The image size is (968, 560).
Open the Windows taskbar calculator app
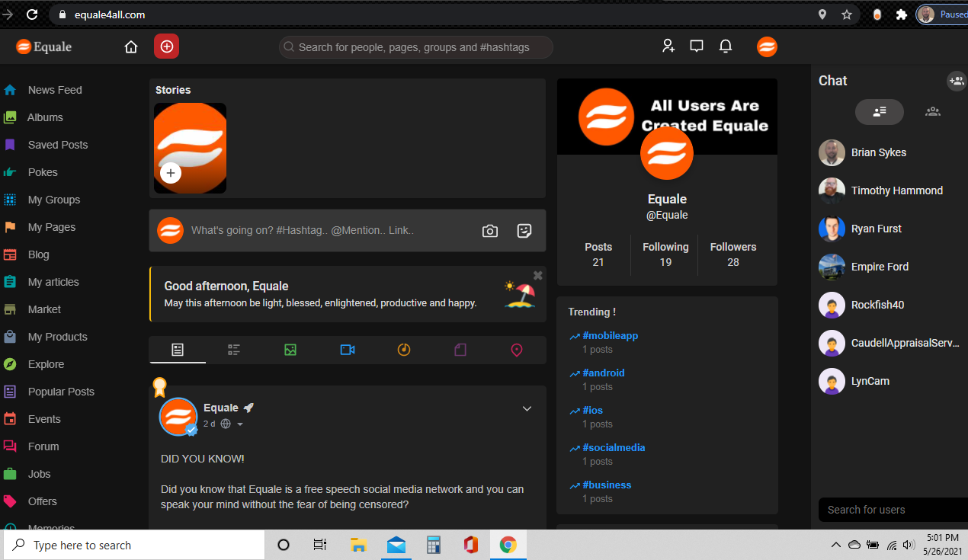pos(434,545)
